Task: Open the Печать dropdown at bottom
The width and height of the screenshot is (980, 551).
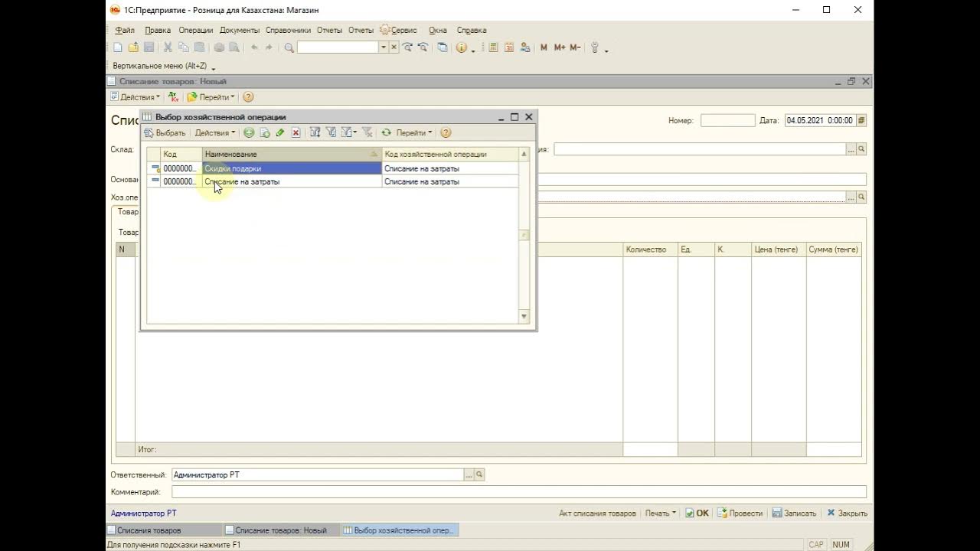Action: (661, 514)
